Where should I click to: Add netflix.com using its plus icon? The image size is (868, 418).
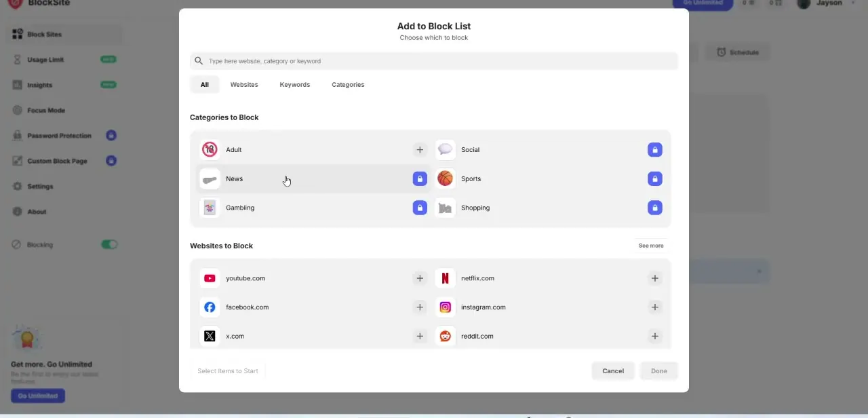pyautogui.click(x=654, y=278)
